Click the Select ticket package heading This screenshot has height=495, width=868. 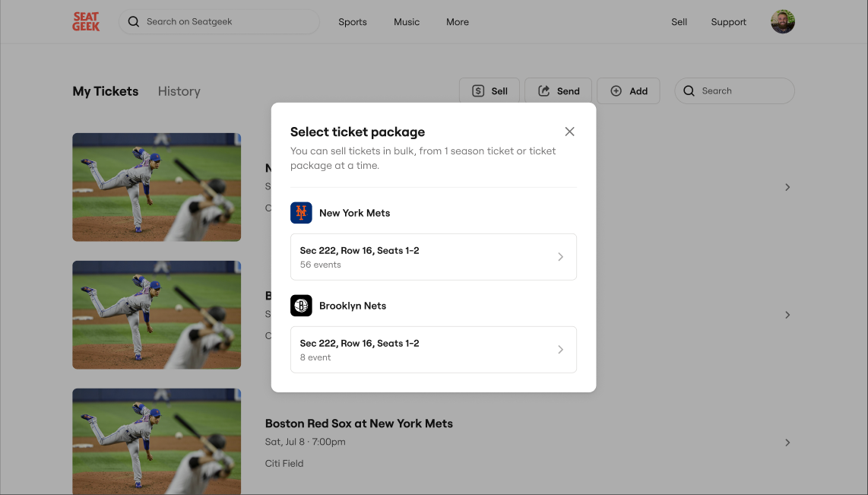click(357, 132)
